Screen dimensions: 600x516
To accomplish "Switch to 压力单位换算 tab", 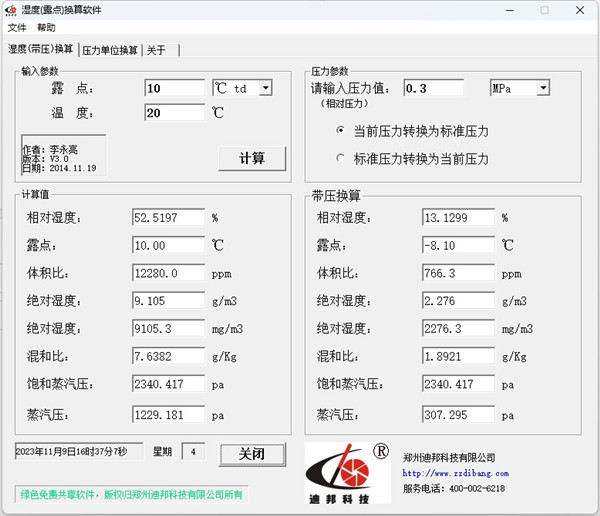I will click(x=110, y=49).
